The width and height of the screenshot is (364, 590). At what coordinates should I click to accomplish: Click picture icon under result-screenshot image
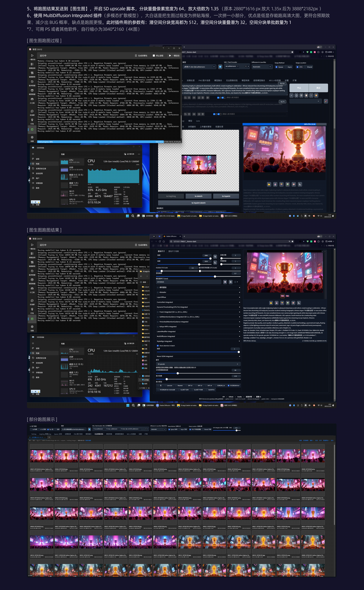click(288, 303)
